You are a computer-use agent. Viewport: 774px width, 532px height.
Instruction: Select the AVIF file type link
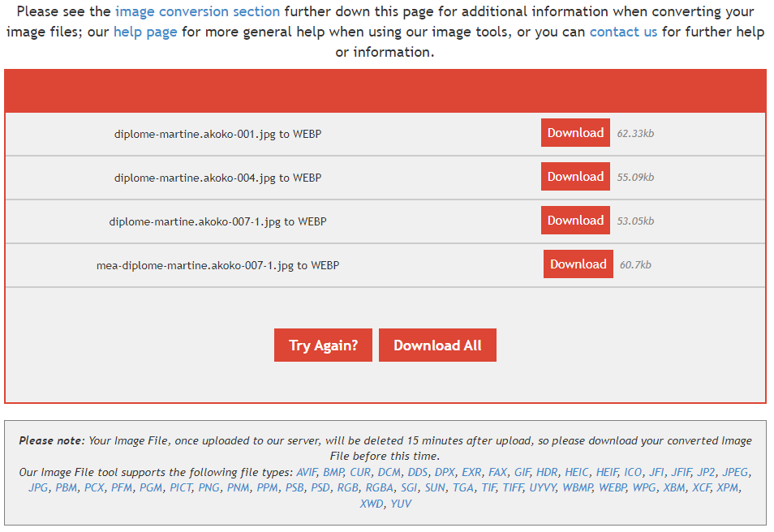point(307,472)
